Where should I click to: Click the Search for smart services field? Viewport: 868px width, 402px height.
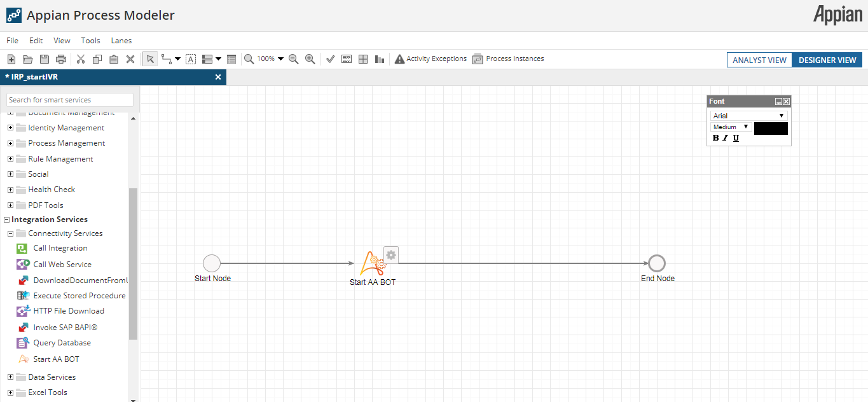click(x=70, y=100)
